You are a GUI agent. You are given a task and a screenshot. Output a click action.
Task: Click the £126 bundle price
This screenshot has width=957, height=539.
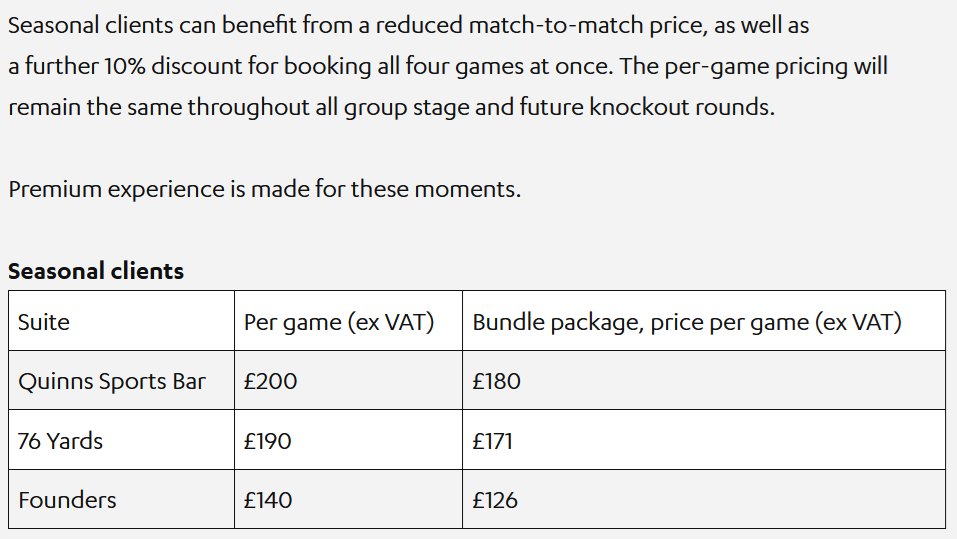(x=494, y=501)
